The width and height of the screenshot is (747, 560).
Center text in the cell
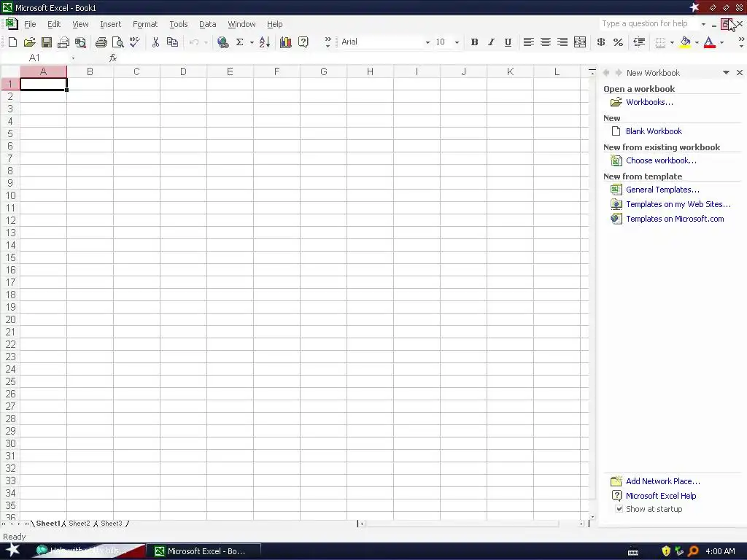coord(546,42)
